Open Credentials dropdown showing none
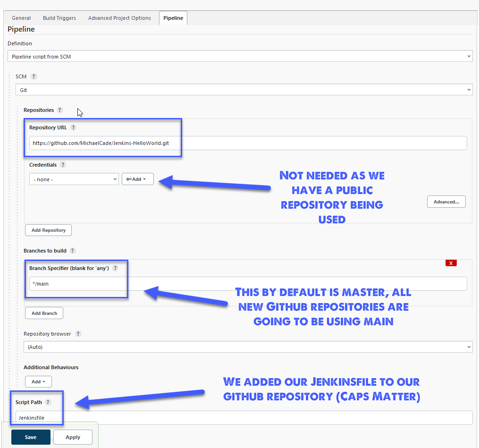Viewport: 479px width, 448px height. (74, 179)
